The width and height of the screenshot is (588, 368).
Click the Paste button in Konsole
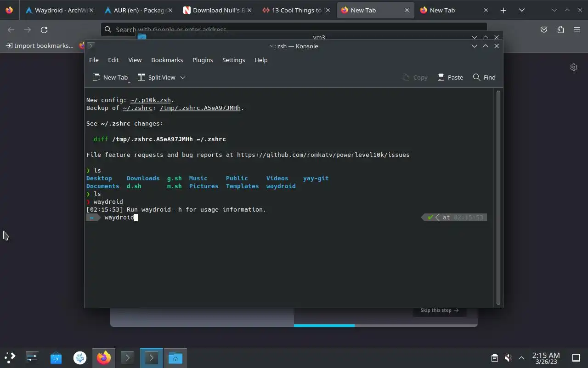[450, 77]
